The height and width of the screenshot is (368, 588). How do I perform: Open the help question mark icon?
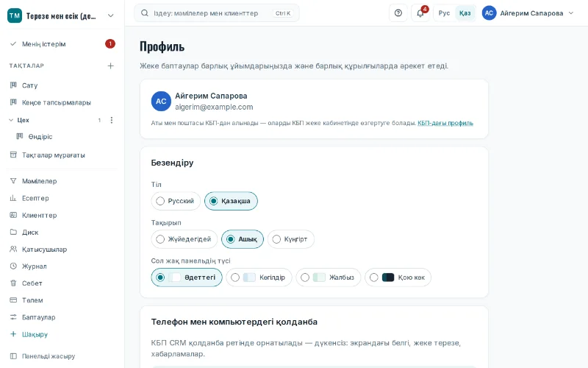click(x=398, y=13)
